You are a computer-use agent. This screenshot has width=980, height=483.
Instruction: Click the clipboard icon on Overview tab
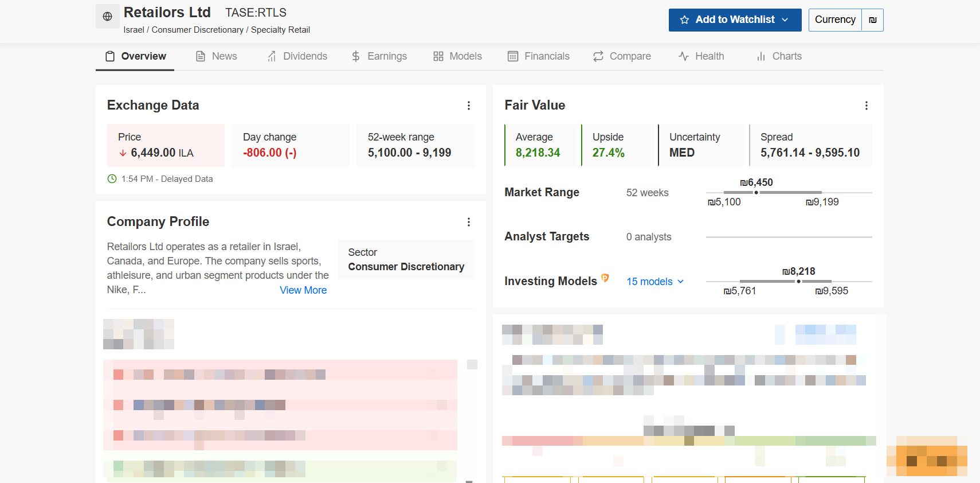[110, 56]
